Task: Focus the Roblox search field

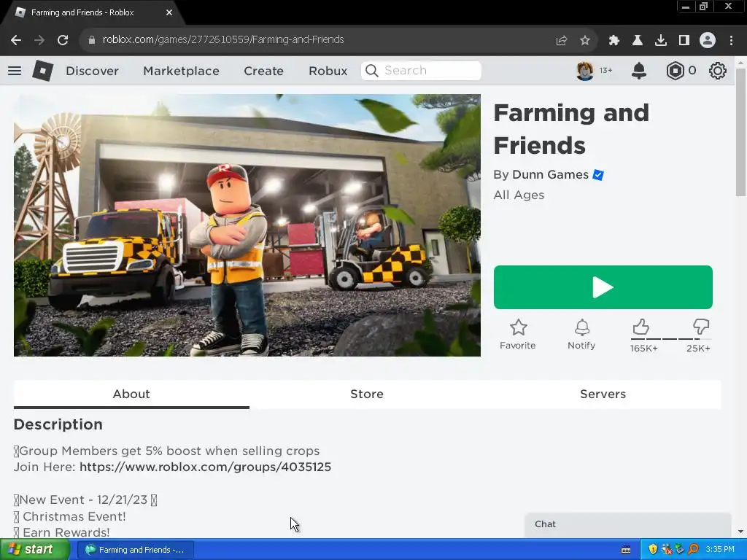Action: 421,71
